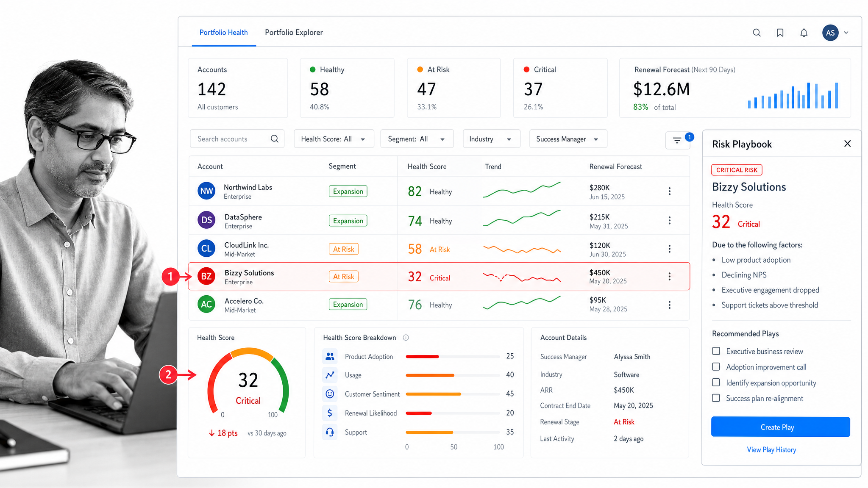This screenshot has width=868, height=488.
Task: Click the At Risk 47 summary card
Action: click(x=453, y=88)
